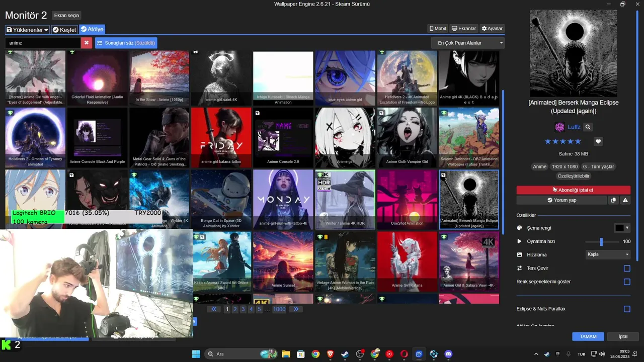Screen dimensions: 644x362
Task: Click the 1920 x 1080 resolution tag
Action: click(565, 166)
